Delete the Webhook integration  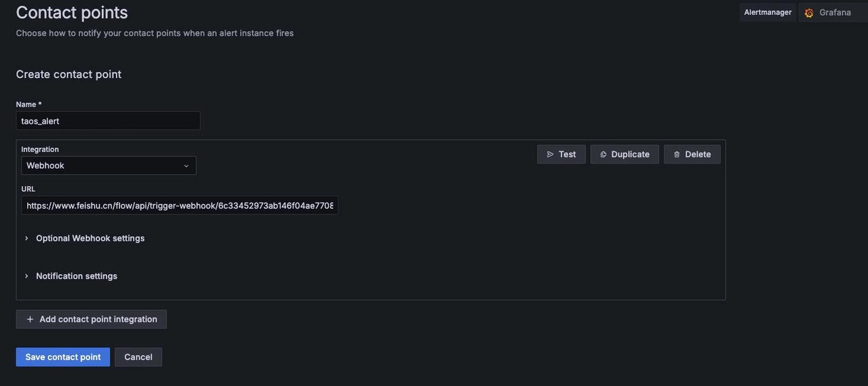click(692, 155)
